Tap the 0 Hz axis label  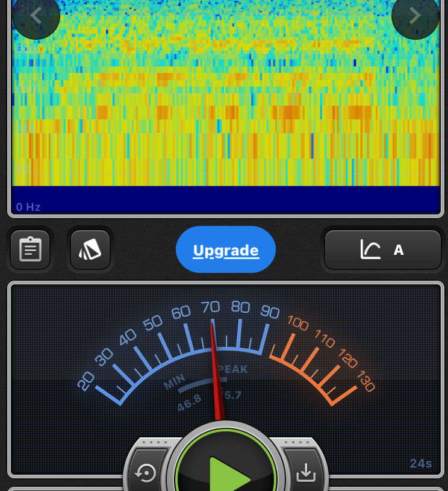[28, 207]
